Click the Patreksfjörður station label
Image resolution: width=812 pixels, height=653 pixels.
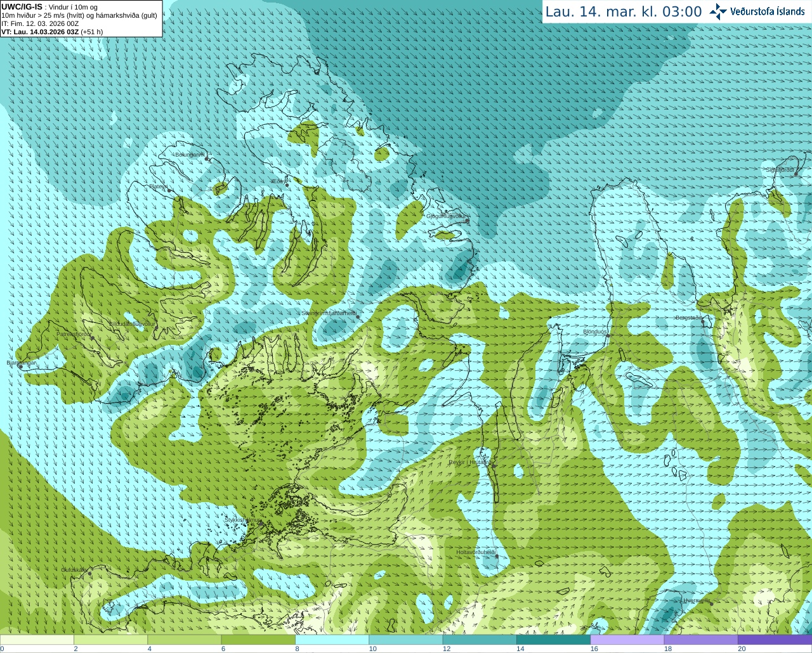(74, 333)
